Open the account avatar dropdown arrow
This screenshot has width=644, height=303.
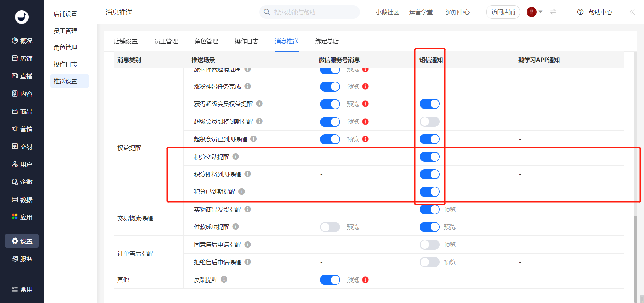coord(540,12)
